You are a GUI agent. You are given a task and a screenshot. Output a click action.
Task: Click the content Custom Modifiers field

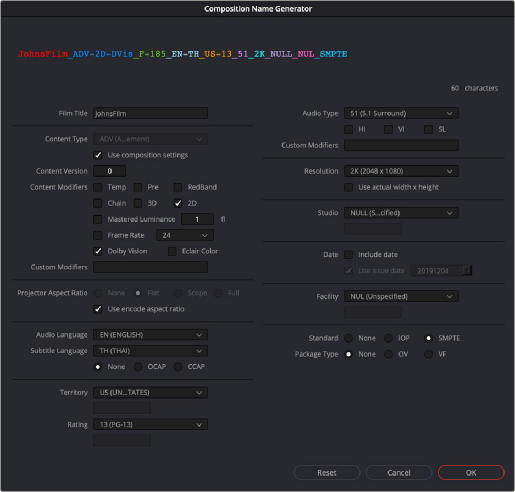pos(150,267)
